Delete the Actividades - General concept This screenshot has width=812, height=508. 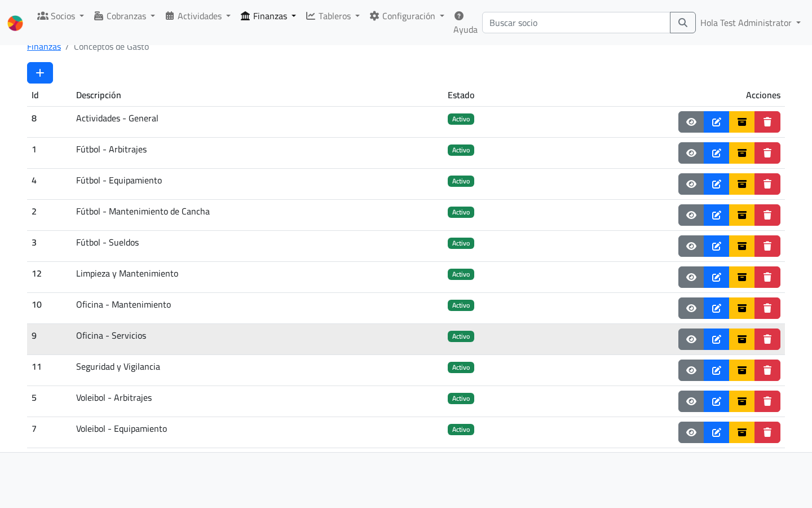coord(767,122)
